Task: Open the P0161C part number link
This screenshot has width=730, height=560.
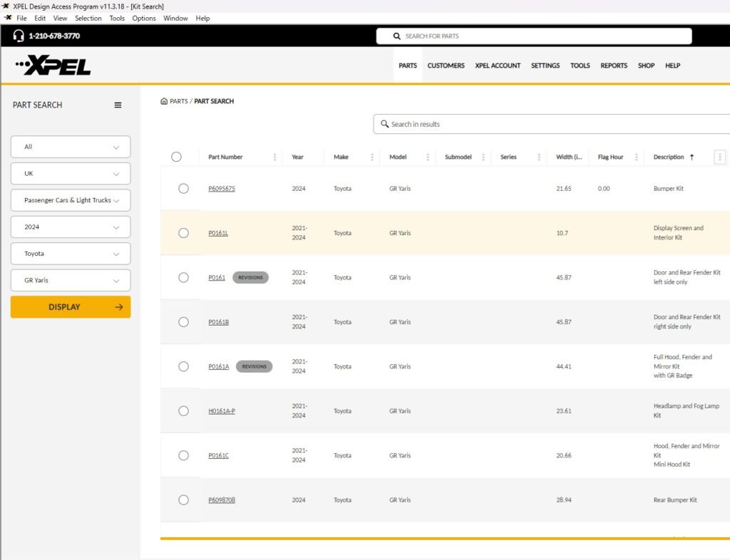Action: click(x=218, y=456)
